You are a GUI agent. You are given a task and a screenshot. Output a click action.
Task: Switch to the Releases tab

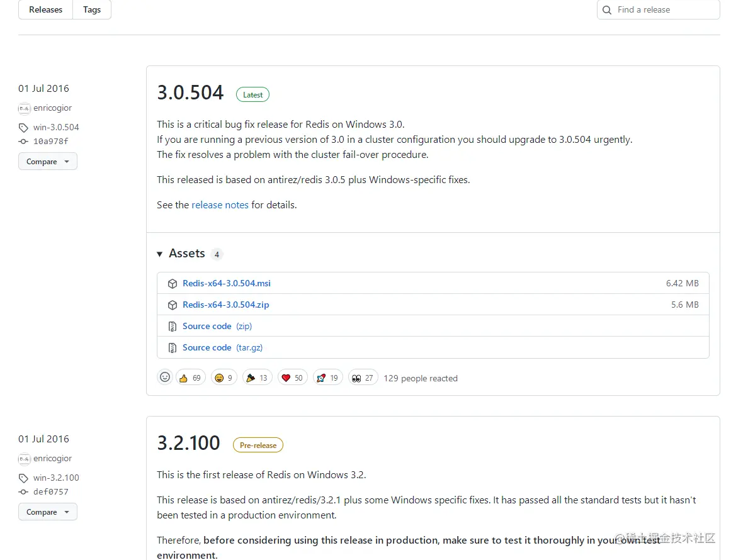tap(46, 10)
